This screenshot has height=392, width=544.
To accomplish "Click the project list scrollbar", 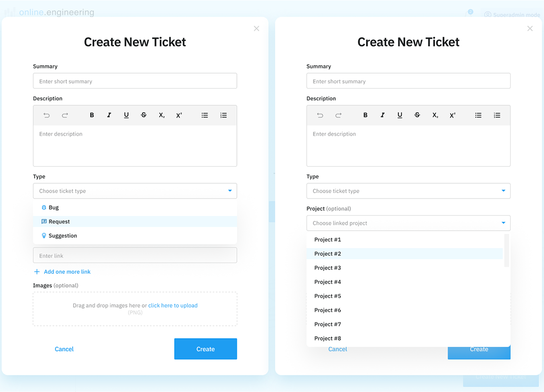I will [x=506, y=250].
